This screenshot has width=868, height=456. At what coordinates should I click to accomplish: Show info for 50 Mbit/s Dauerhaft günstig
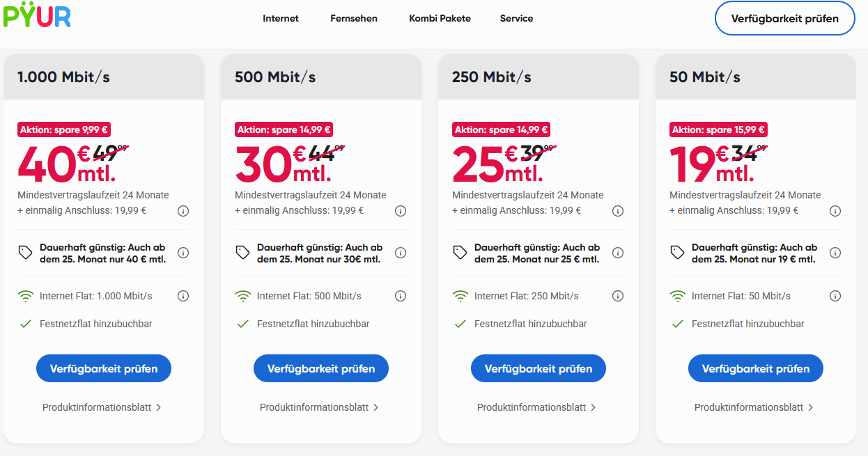(835, 253)
